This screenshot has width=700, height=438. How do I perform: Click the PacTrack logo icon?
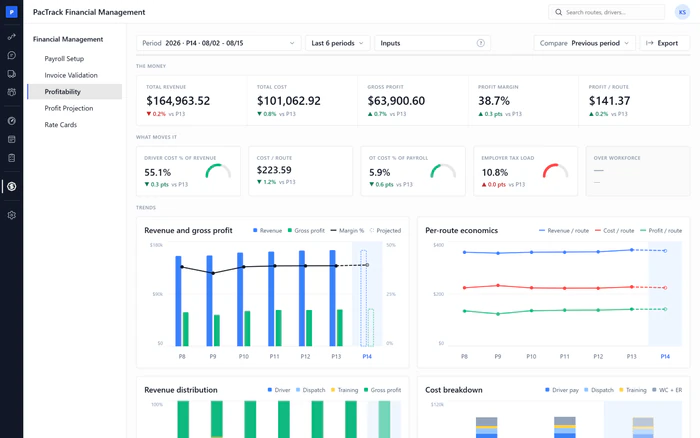pos(12,12)
